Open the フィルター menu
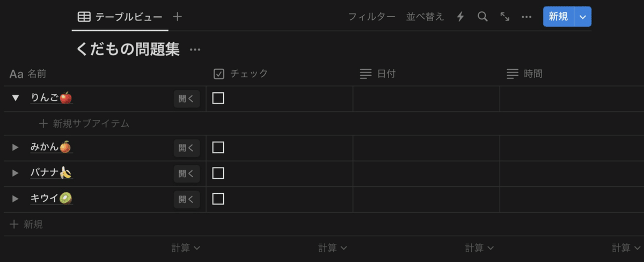Viewport: 644px width, 262px height. click(x=371, y=17)
